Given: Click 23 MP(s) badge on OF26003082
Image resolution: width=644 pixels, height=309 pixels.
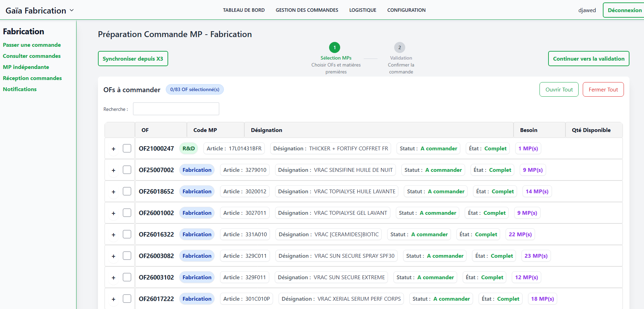Looking at the screenshot, I should coord(536,256).
